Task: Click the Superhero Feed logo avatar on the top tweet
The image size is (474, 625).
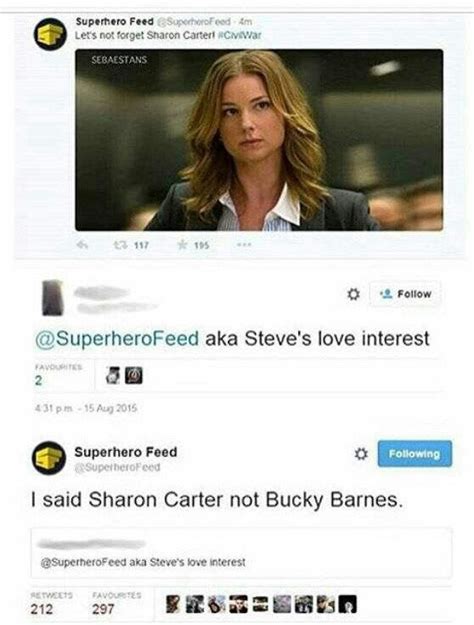Action: tap(50, 34)
